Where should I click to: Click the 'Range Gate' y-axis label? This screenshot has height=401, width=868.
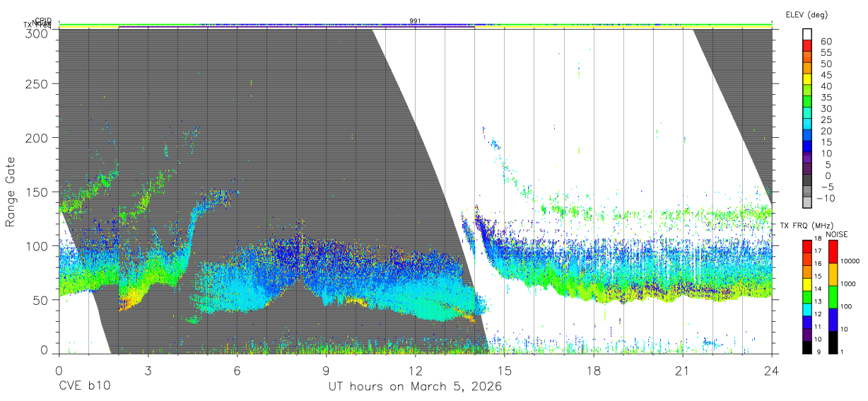coord(11,191)
